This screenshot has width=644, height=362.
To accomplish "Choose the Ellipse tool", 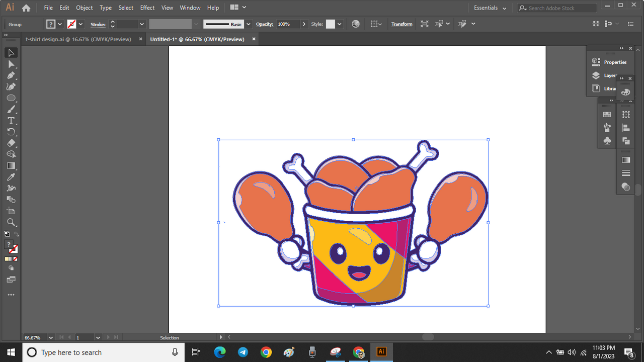I will (11, 98).
